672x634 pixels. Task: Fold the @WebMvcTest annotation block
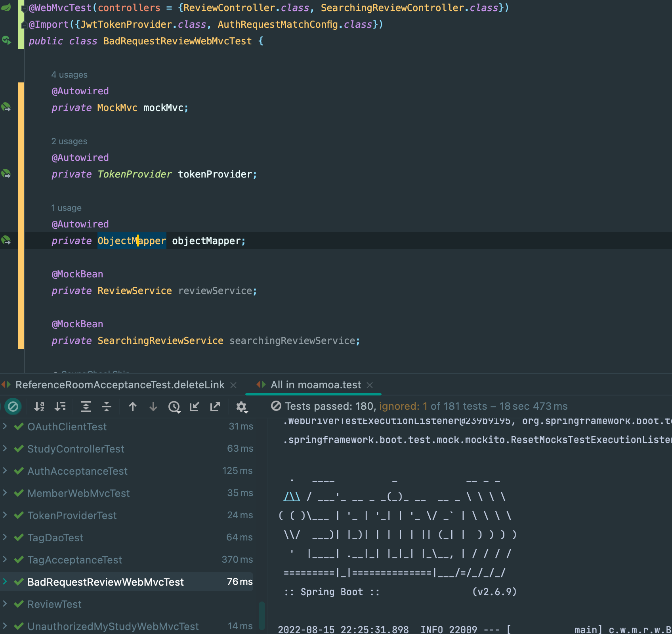(24, 8)
